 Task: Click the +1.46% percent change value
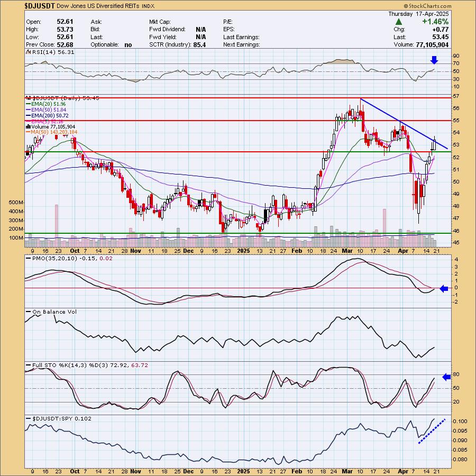click(435, 22)
